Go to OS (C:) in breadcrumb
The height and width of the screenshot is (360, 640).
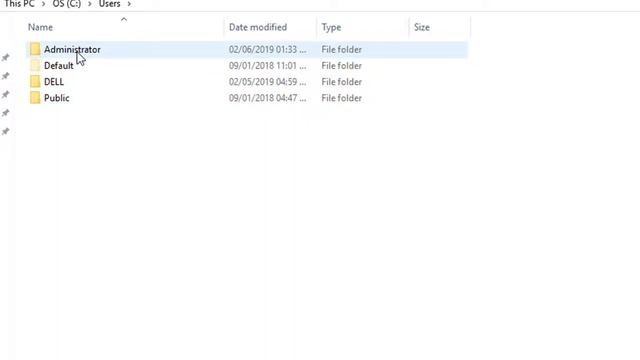click(x=67, y=4)
